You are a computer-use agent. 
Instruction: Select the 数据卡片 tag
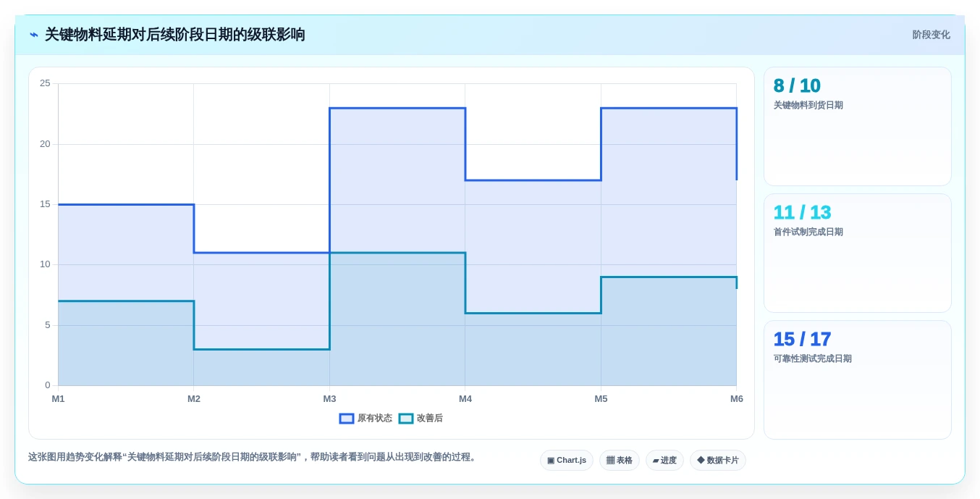pos(718,461)
